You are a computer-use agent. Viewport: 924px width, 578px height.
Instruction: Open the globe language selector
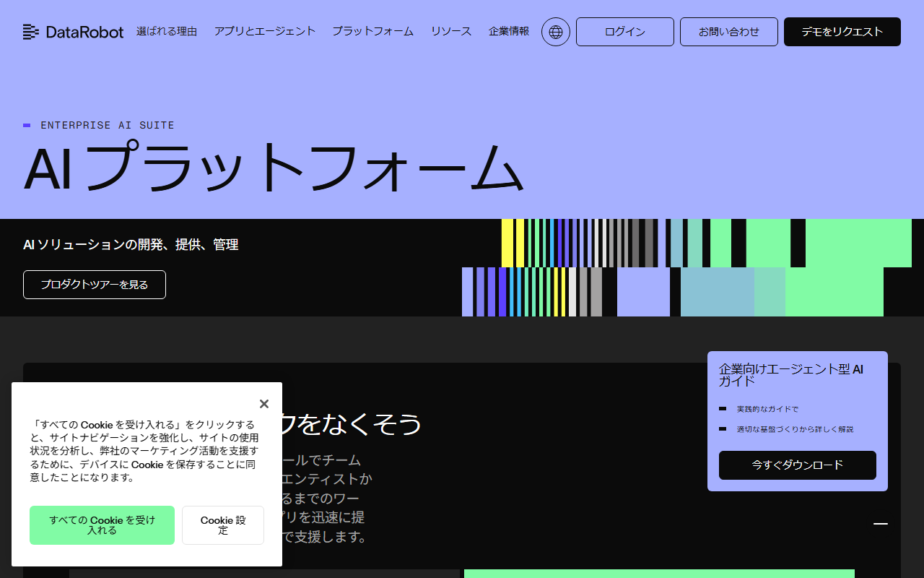pos(555,32)
